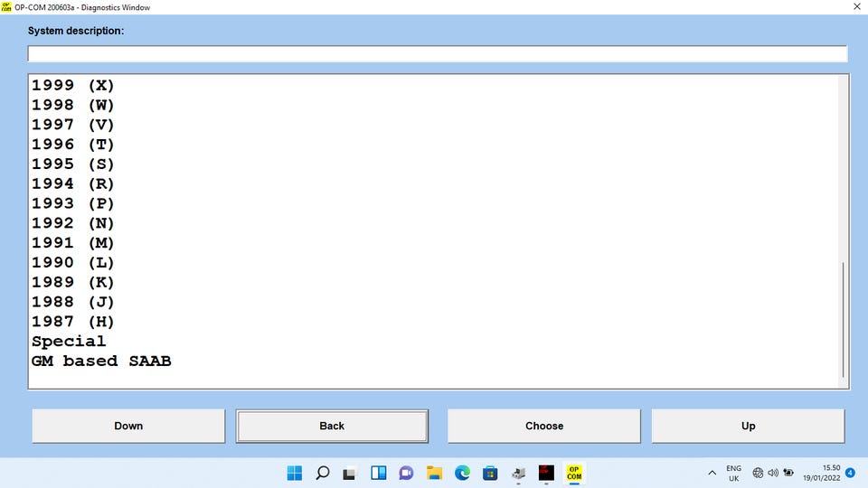Close the OP-COM Diagnostics Window
The width and height of the screenshot is (868, 488).
[856, 6]
